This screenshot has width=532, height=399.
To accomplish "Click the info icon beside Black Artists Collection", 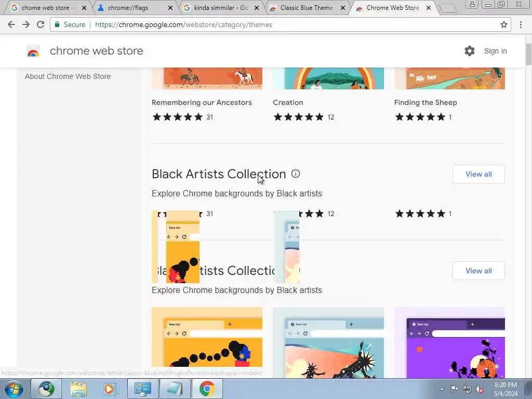I will point(296,174).
